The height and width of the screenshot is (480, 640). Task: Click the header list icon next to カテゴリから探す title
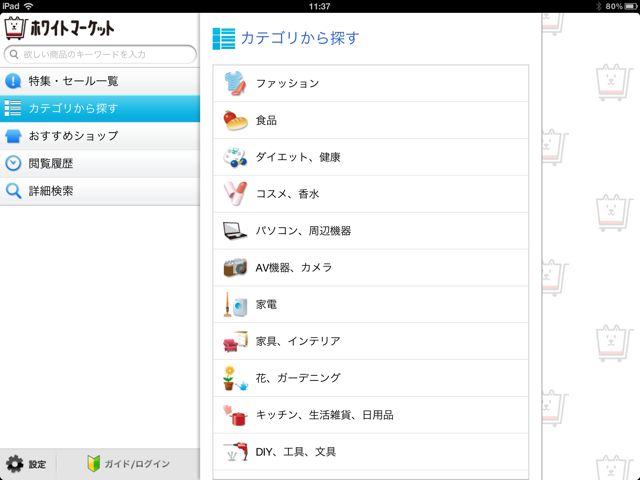pyautogui.click(x=224, y=39)
